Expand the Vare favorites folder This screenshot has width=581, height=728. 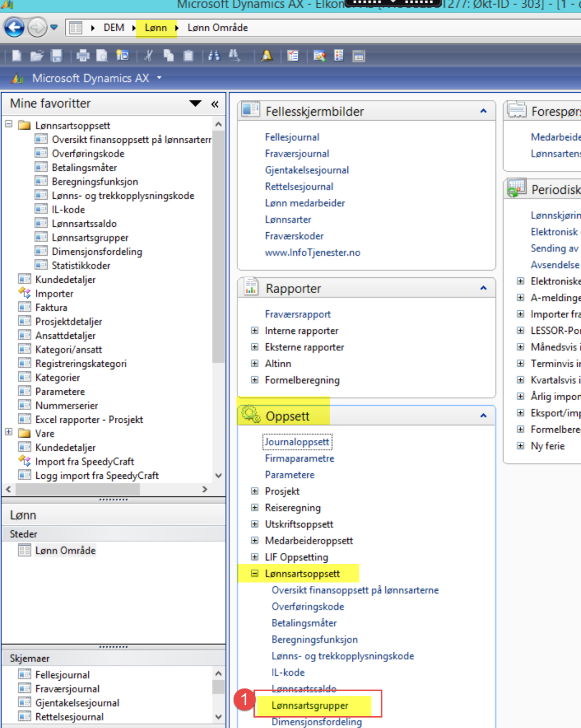9,432
